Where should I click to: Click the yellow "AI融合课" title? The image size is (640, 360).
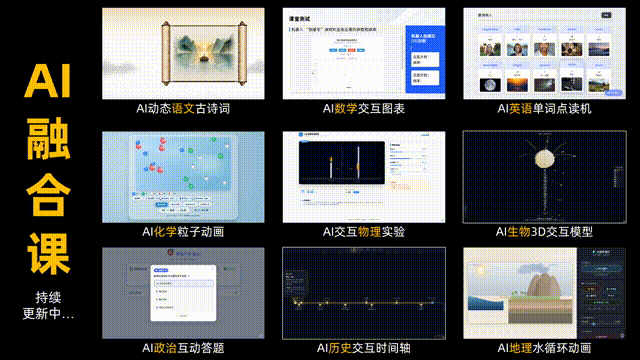[48, 169]
